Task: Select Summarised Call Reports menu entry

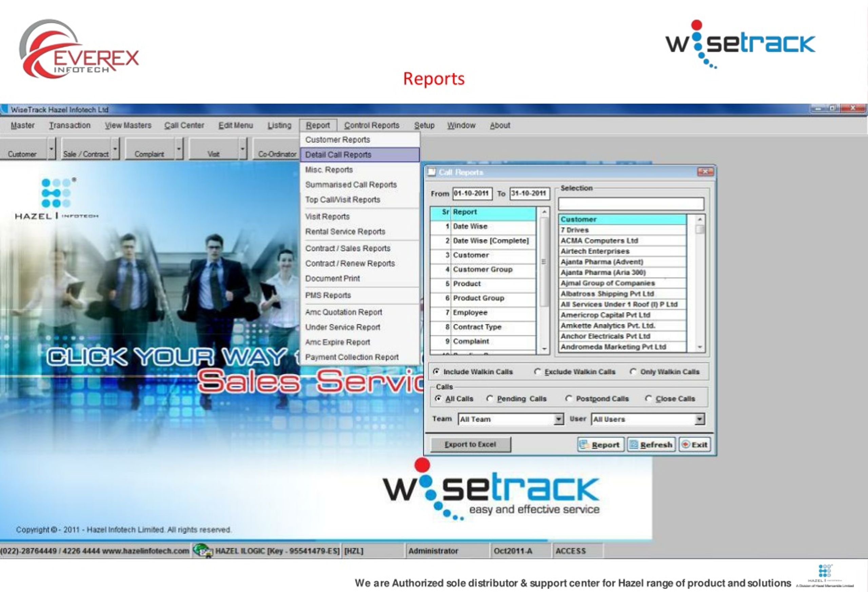Action: coord(360,185)
